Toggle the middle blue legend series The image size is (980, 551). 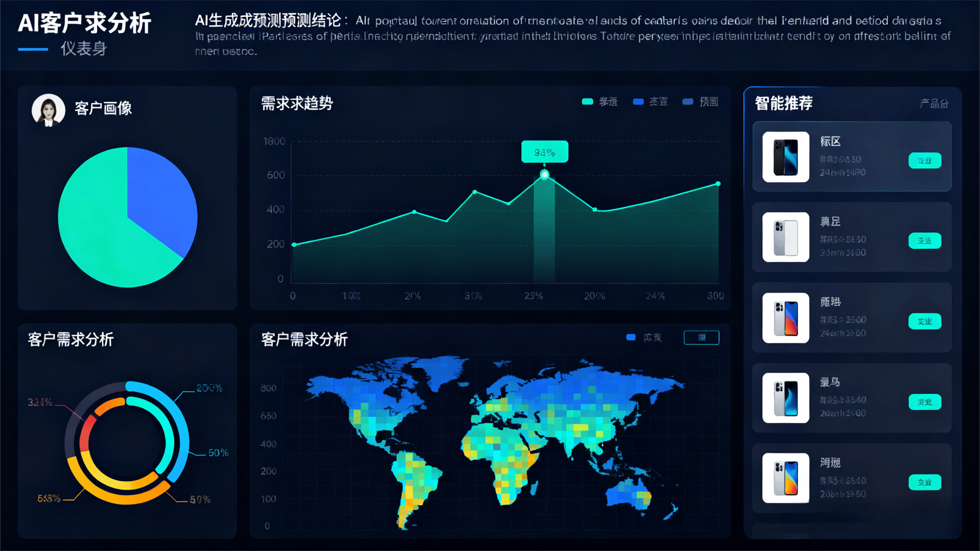(x=638, y=102)
